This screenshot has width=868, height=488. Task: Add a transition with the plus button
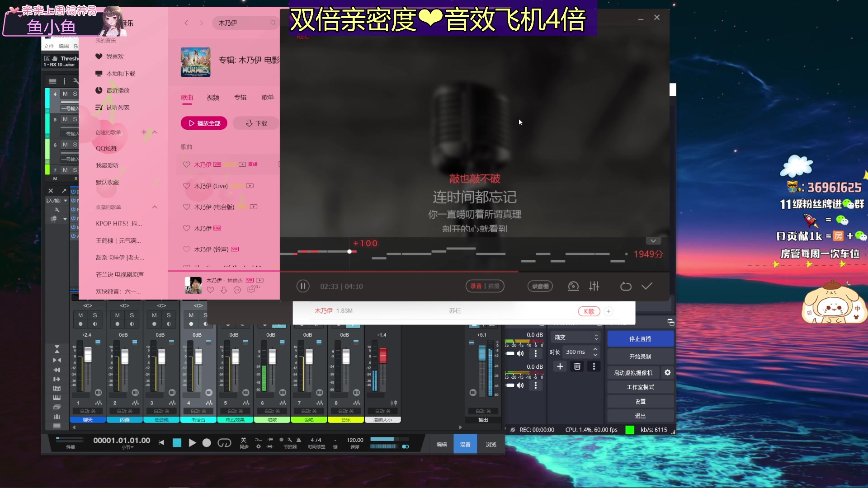click(x=560, y=366)
